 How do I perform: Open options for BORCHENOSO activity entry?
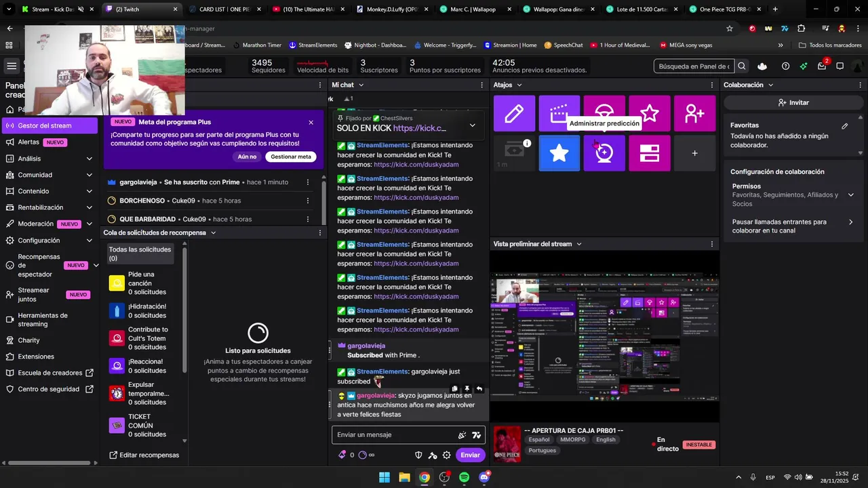(x=307, y=201)
